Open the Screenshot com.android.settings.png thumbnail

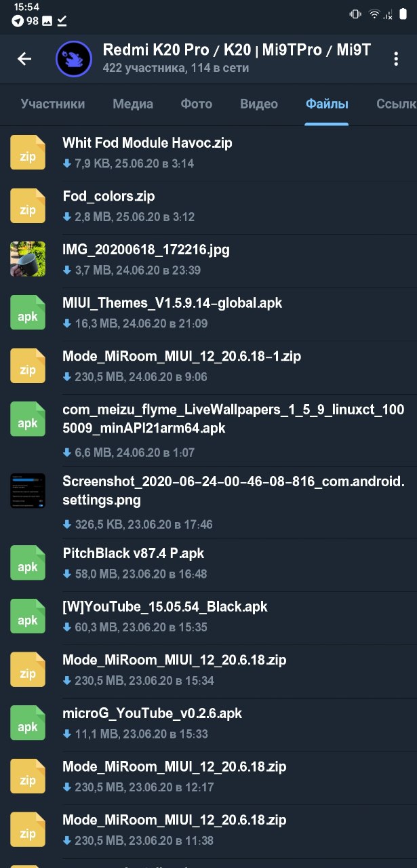pyautogui.click(x=28, y=491)
